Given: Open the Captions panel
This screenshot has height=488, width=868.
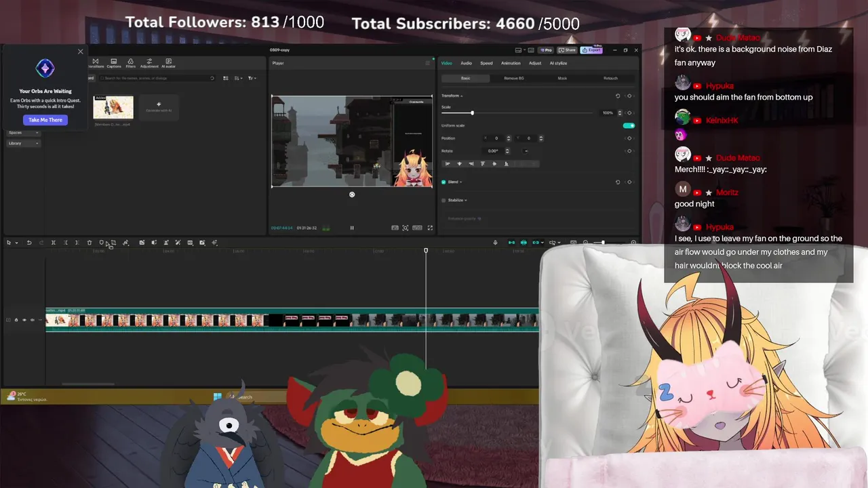Looking at the screenshot, I should coord(114,63).
